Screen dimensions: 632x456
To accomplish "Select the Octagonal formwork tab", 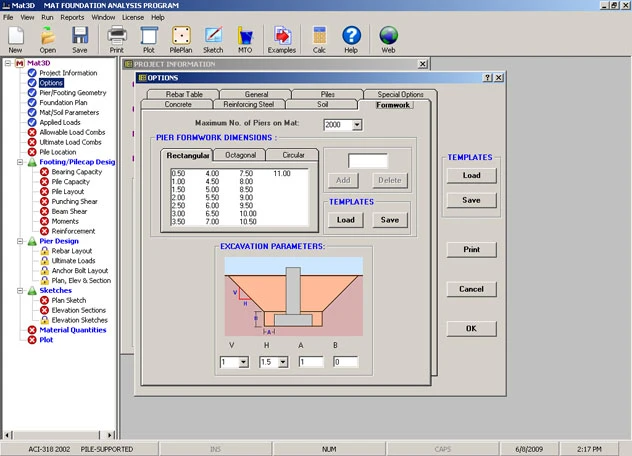I will (x=240, y=155).
